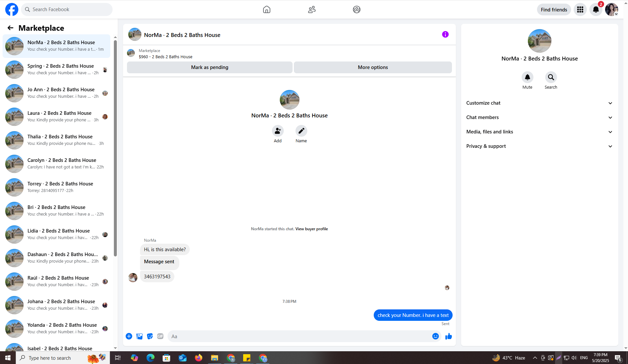This screenshot has width=628, height=364.
Task: Click the purple conversation information icon
Action: pyautogui.click(x=445, y=34)
